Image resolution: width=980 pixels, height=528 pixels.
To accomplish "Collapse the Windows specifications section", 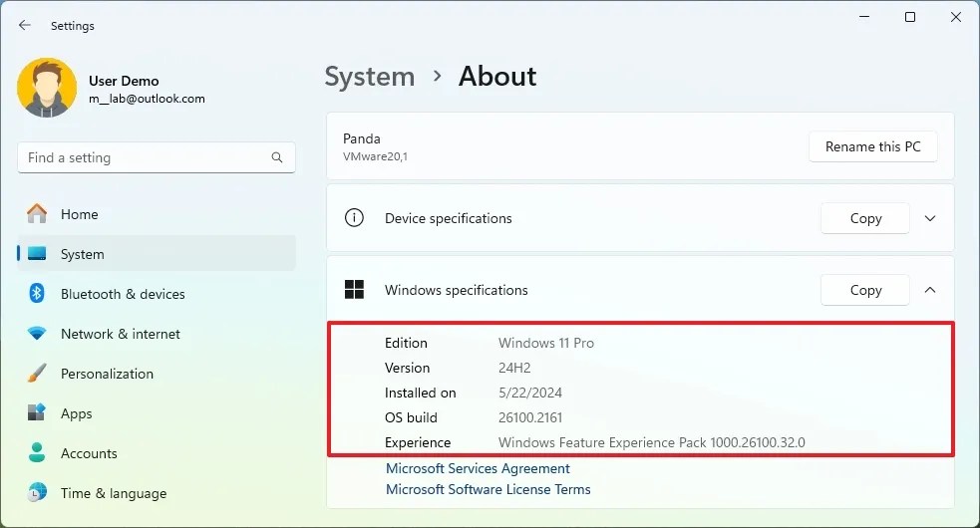I will pos(930,290).
